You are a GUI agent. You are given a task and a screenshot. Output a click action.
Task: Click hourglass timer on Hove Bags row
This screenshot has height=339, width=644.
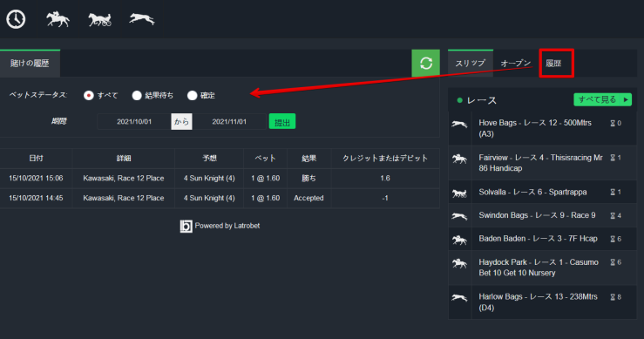(613, 123)
